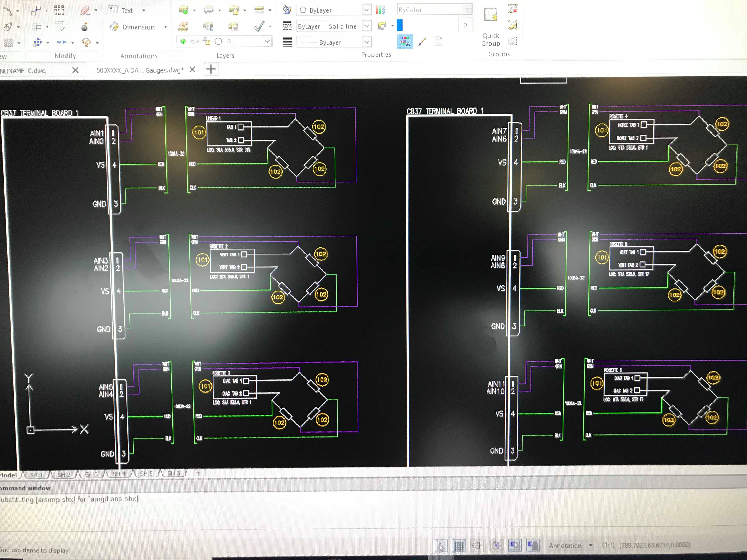Click the Dimension tool icon
This screenshot has height=560, width=747.
114,27
